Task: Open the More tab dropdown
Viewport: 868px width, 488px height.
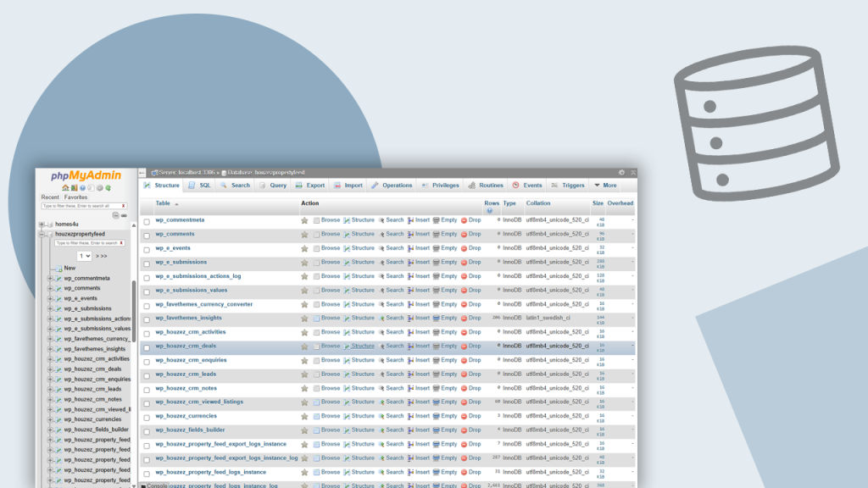Action: [605, 186]
